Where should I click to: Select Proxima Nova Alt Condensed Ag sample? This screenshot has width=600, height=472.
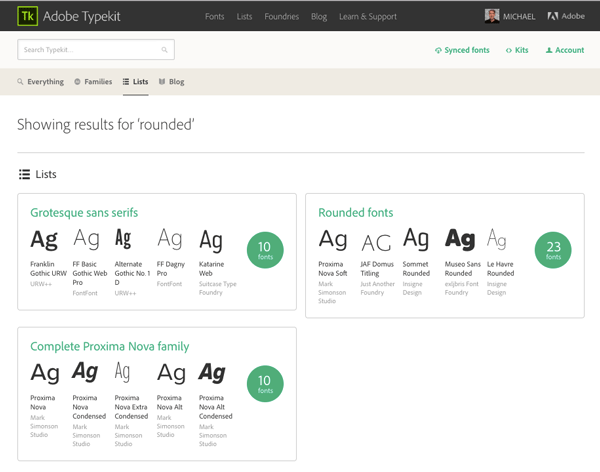coord(212,373)
